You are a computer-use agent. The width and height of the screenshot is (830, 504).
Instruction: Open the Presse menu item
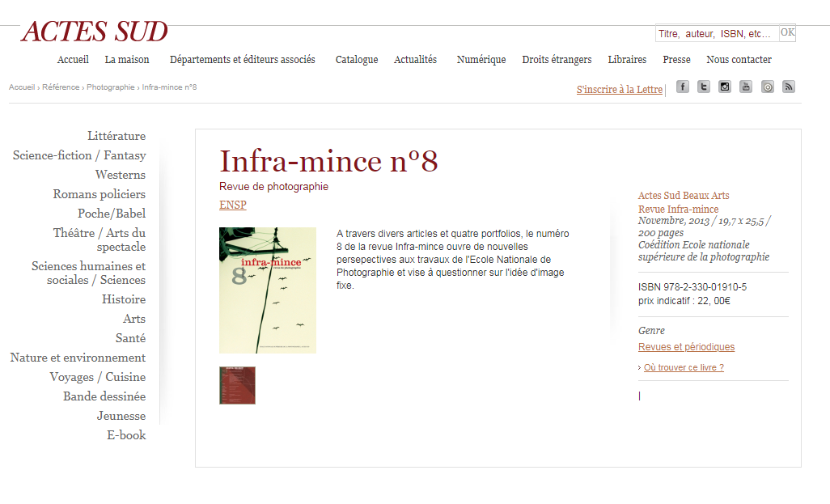tap(676, 60)
